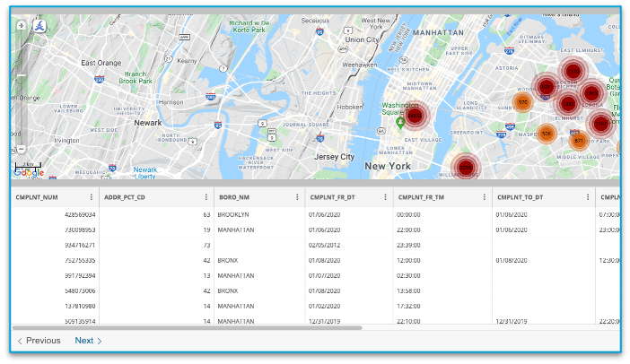Sort by the CMPLNT_NUM column header

click(37, 197)
